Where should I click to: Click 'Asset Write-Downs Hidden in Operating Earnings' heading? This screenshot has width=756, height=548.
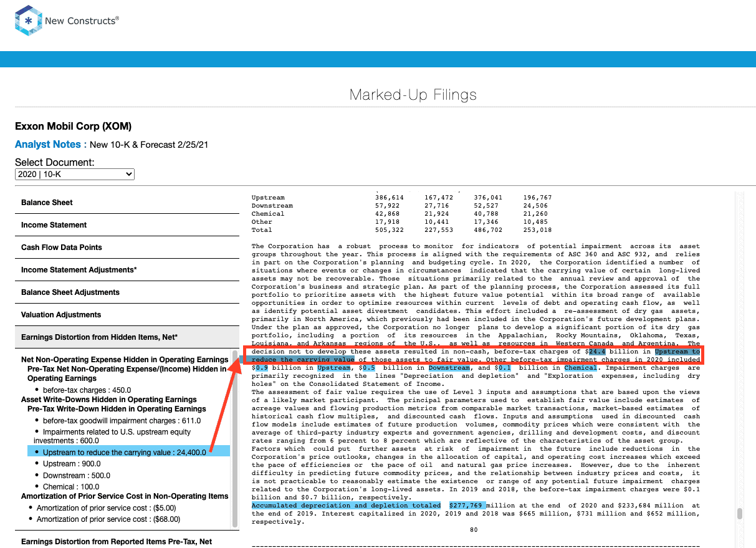coord(109,400)
